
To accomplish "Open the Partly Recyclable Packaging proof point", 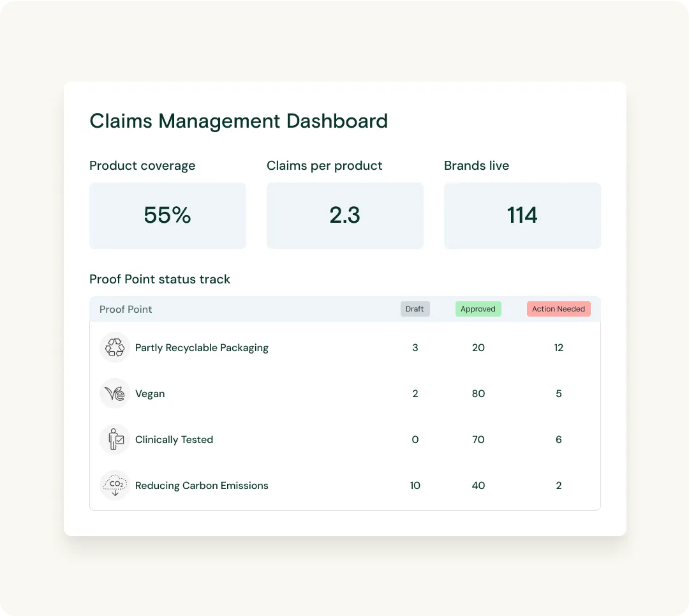I will (x=202, y=347).
